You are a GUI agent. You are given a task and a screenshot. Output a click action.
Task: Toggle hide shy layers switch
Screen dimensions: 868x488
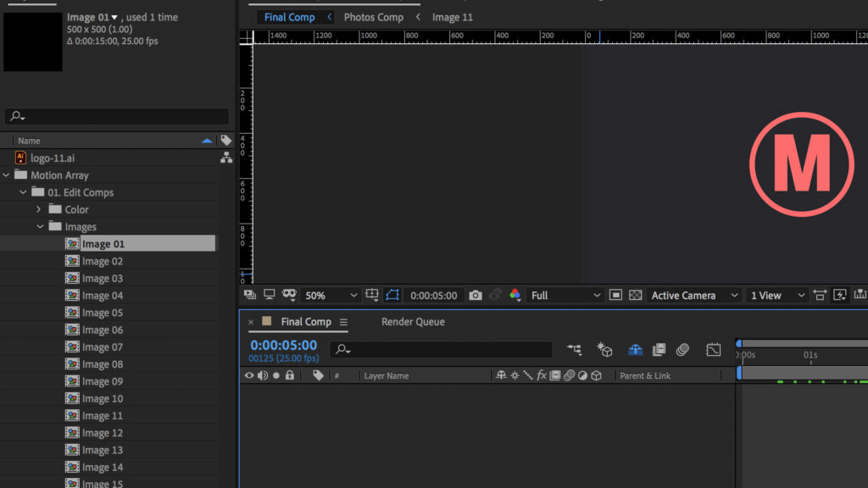[x=634, y=349]
